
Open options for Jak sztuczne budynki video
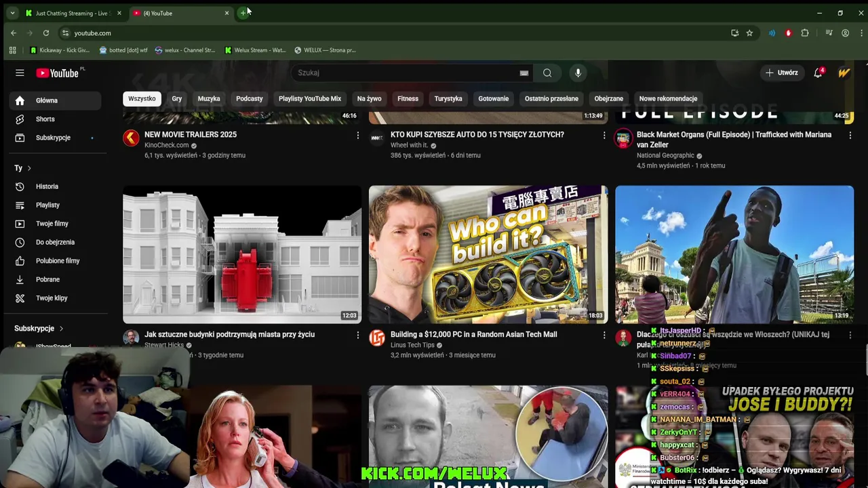(x=358, y=335)
